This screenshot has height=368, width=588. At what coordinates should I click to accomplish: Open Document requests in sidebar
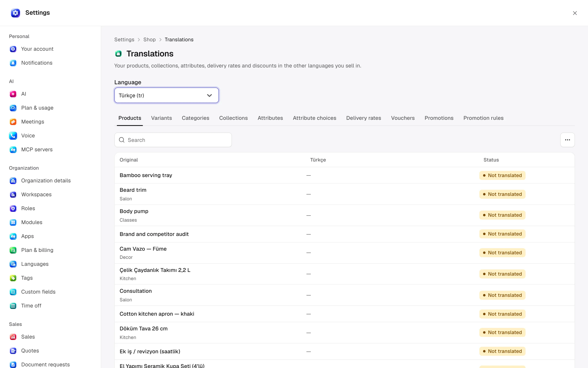pyautogui.click(x=46, y=364)
